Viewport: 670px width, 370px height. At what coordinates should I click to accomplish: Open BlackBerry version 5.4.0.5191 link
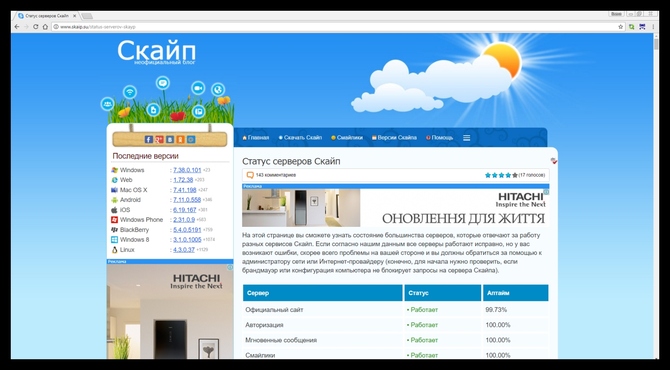(x=187, y=230)
